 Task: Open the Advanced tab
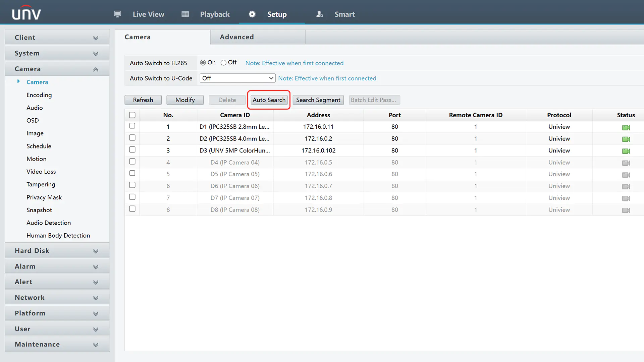[x=236, y=37]
